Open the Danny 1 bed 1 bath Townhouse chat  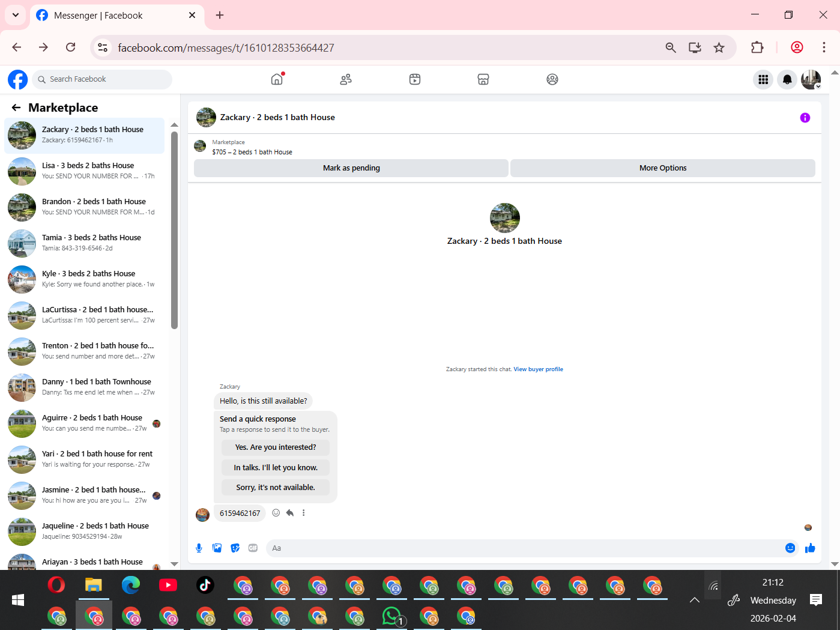tap(85, 387)
